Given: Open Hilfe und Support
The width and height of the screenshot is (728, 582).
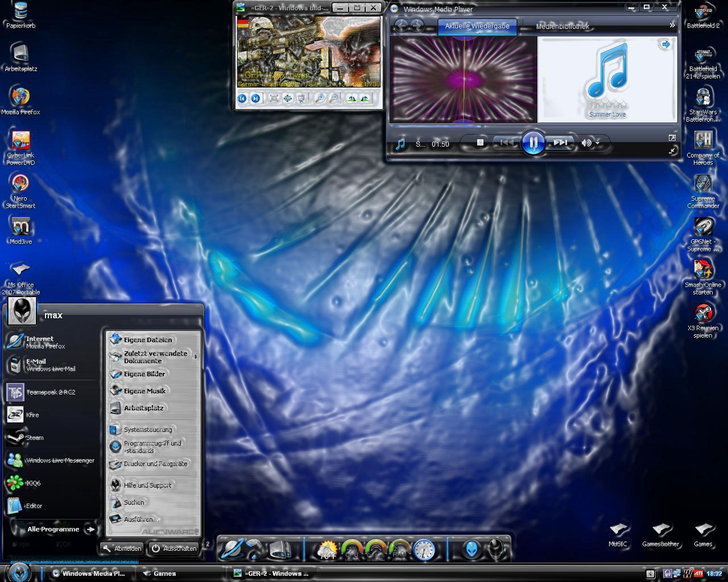Looking at the screenshot, I should pyautogui.click(x=154, y=485).
